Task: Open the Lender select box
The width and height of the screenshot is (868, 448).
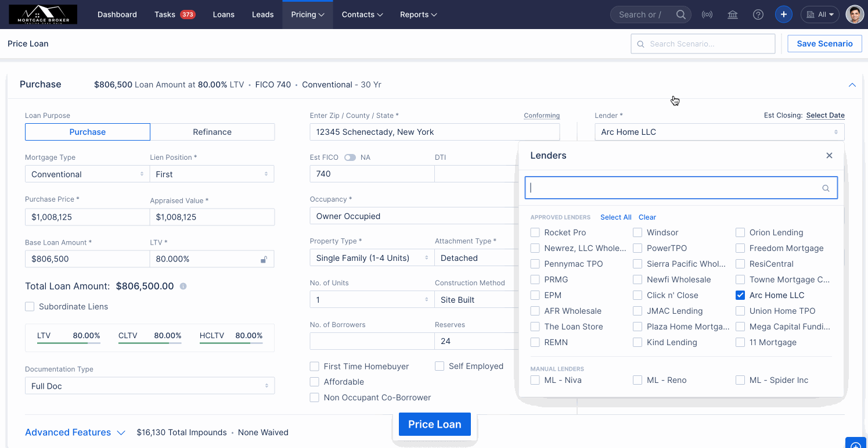Action: tap(719, 132)
